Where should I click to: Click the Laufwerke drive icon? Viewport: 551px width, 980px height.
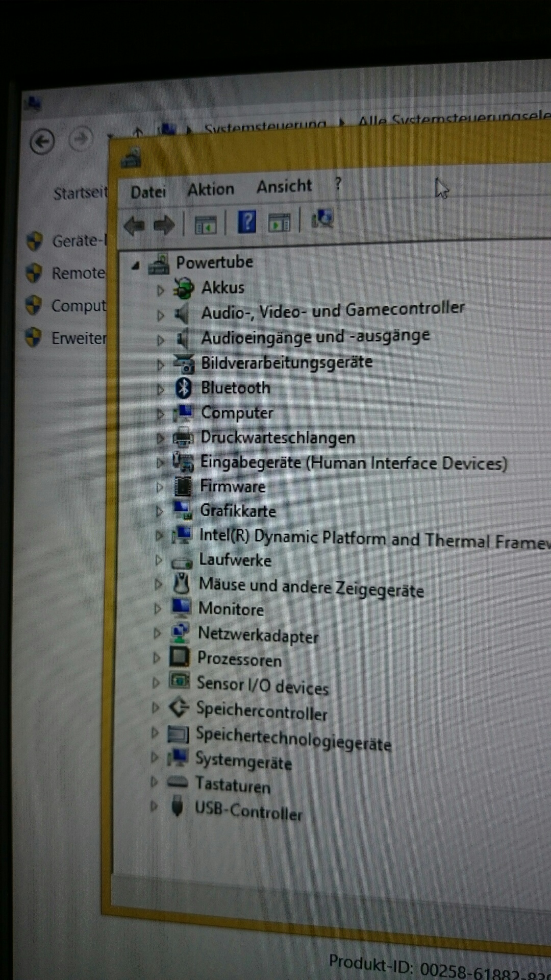pyautogui.click(x=182, y=561)
